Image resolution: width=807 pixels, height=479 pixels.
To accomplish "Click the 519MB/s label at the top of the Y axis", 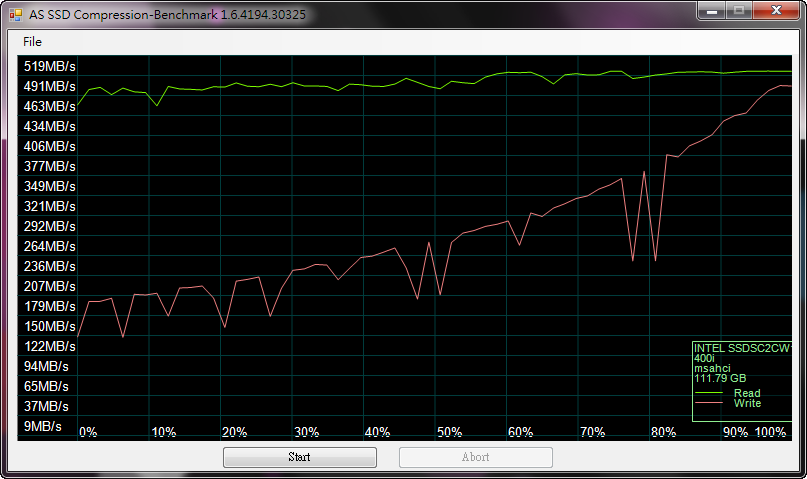I will pyautogui.click(x=50, y=66).
